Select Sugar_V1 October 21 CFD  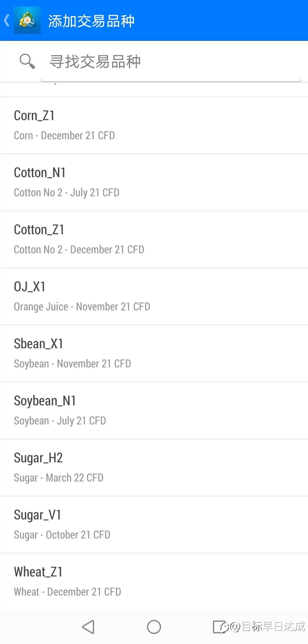click(154, 525)
